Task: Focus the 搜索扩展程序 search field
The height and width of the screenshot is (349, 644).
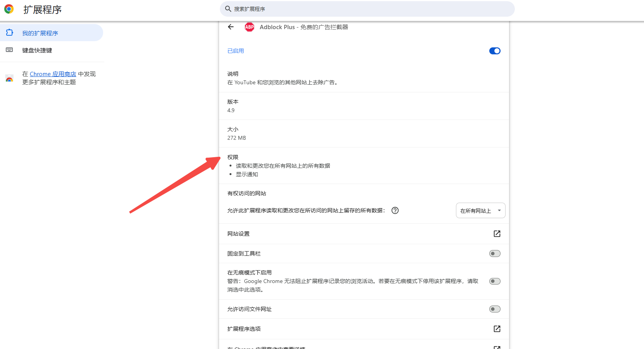Action: pyautogui.click(x=367, y=9)
